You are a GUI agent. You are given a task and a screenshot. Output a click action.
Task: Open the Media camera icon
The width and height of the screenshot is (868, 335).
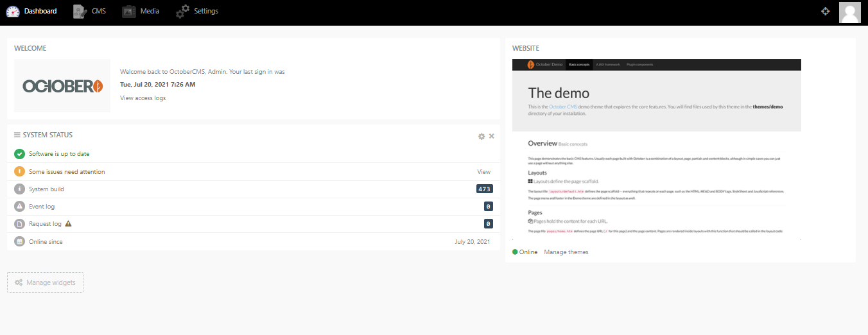(x=129, y=12)
